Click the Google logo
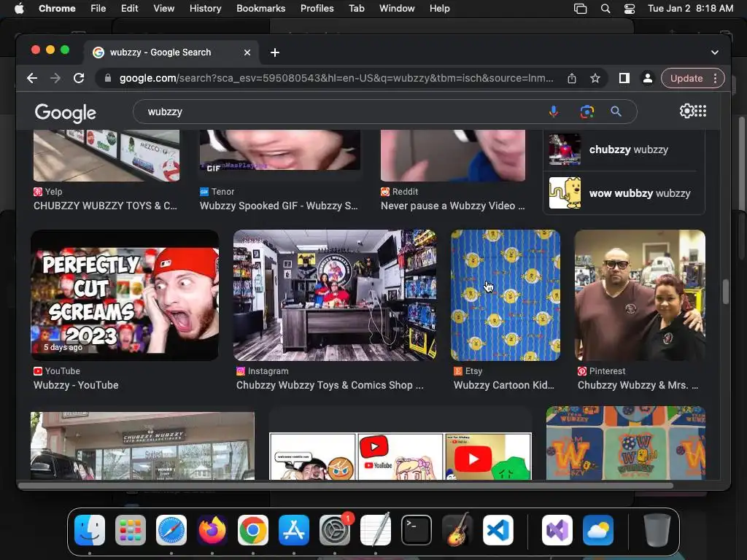747x560 pixels. click(x=65, y=113)
